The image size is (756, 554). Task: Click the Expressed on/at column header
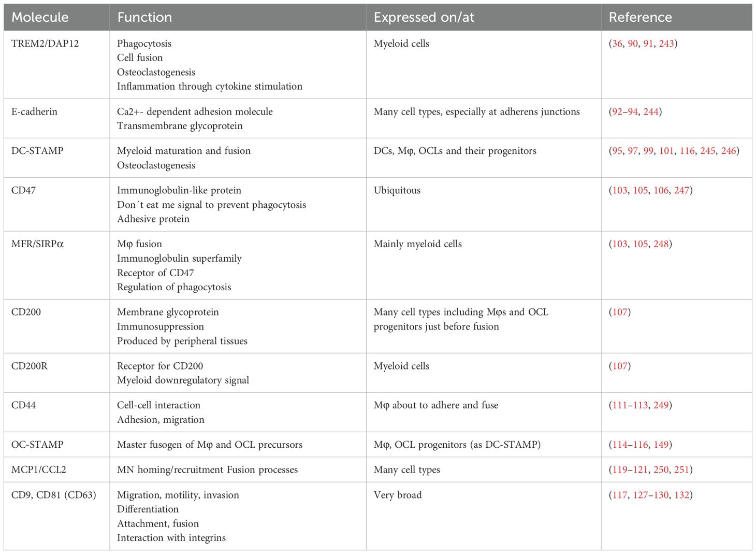tap(424, 17)
